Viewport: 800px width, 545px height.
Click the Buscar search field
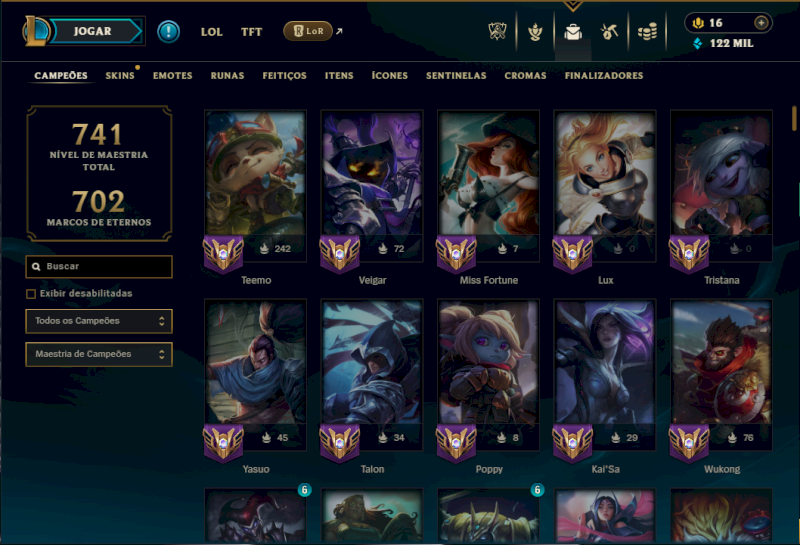[x=99, y=266]
